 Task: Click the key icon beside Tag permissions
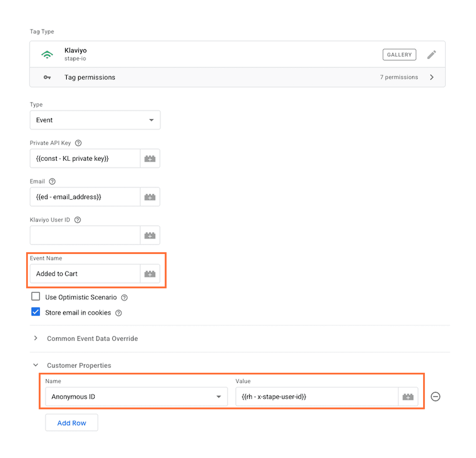[x=47, y=77]
